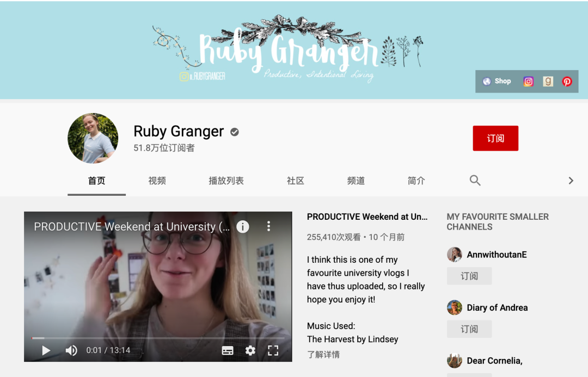Click AnnwithoutanE avatar
588x377 pixels.
[454, 255]
